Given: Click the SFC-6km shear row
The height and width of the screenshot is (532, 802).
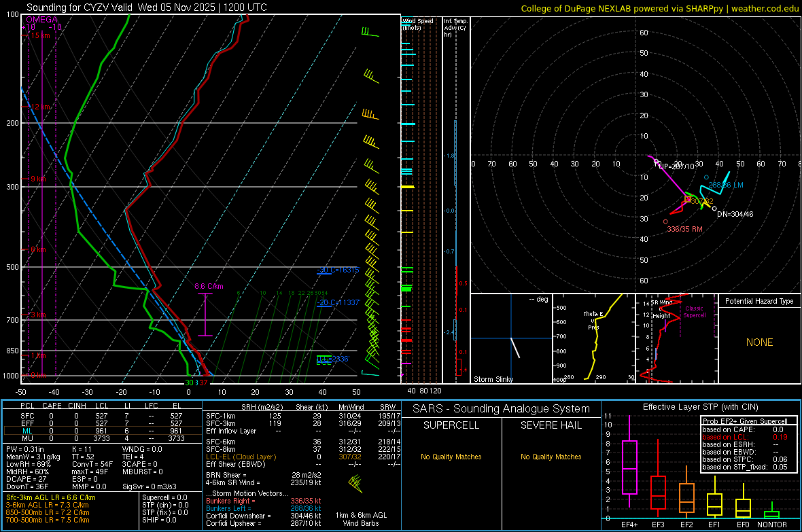Looking at the screenshot, I should (x=303, y=442).
